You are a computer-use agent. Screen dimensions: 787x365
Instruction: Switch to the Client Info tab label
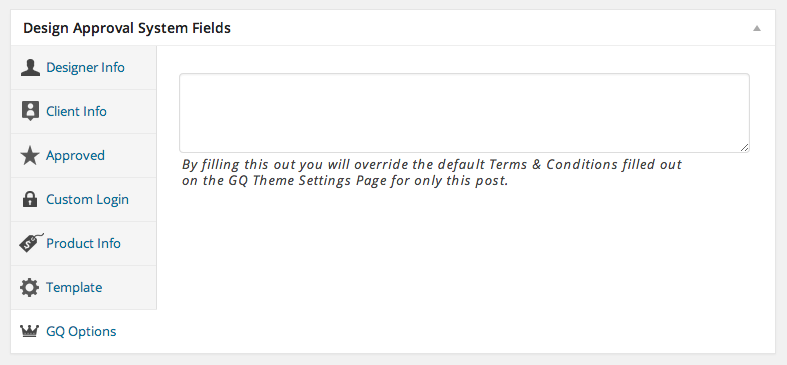(x=76, y=111)
